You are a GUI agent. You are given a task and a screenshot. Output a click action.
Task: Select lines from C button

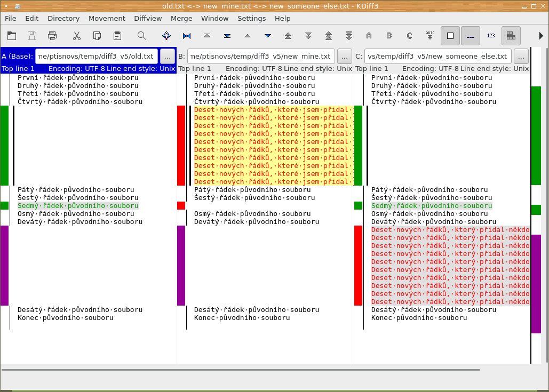pyautogui.click(x=409, y=36)
